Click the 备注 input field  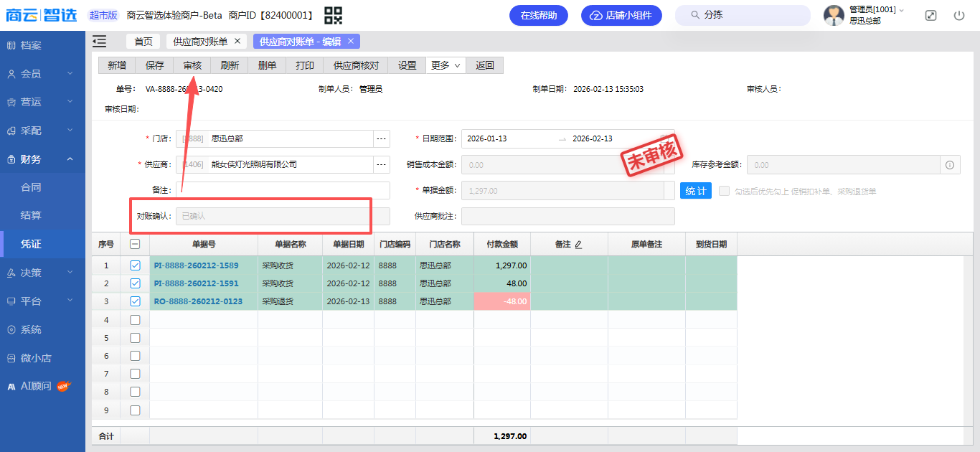click(x=283, y=191)
